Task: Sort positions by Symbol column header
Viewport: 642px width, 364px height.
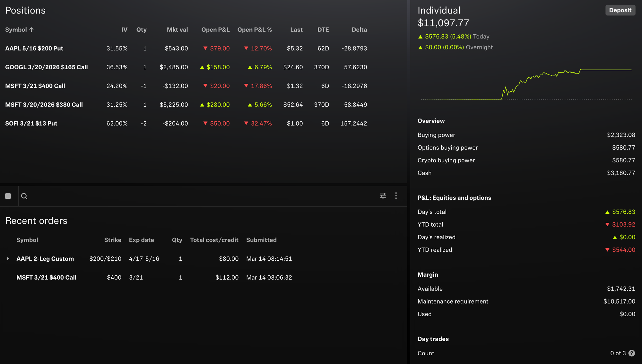Action: (x=19, y=30)
